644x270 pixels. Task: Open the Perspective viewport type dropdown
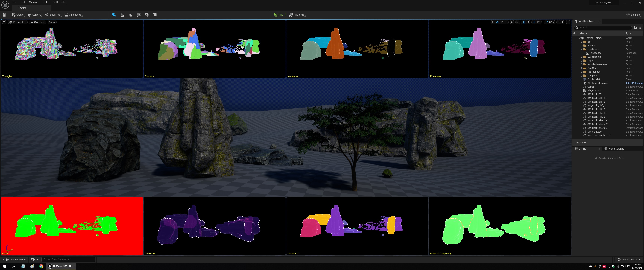17,22
